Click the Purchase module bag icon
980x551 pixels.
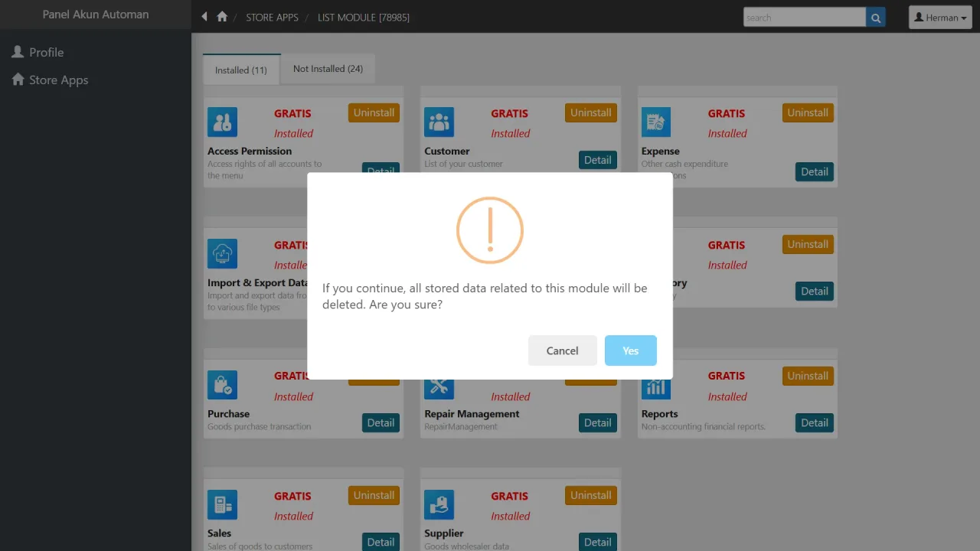pos(222,385)
